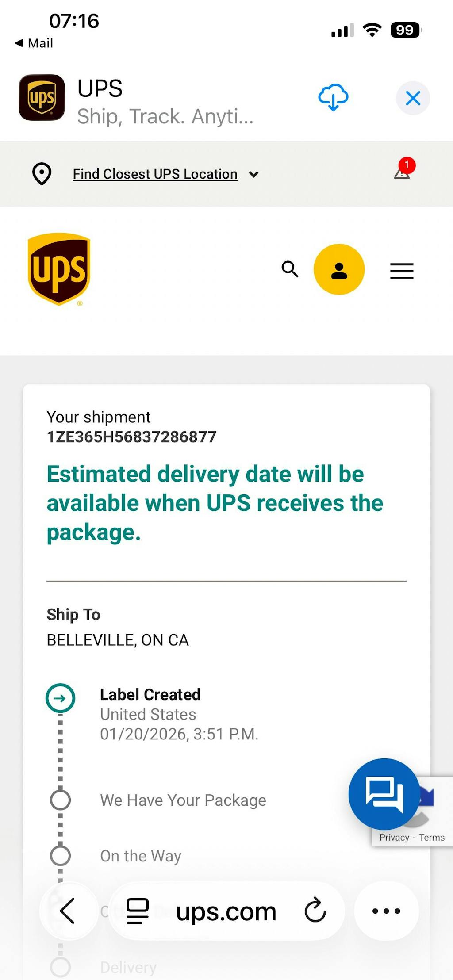Open the browser more options button
The width and height of the screenshot is (453, 980).
(386, 911)
